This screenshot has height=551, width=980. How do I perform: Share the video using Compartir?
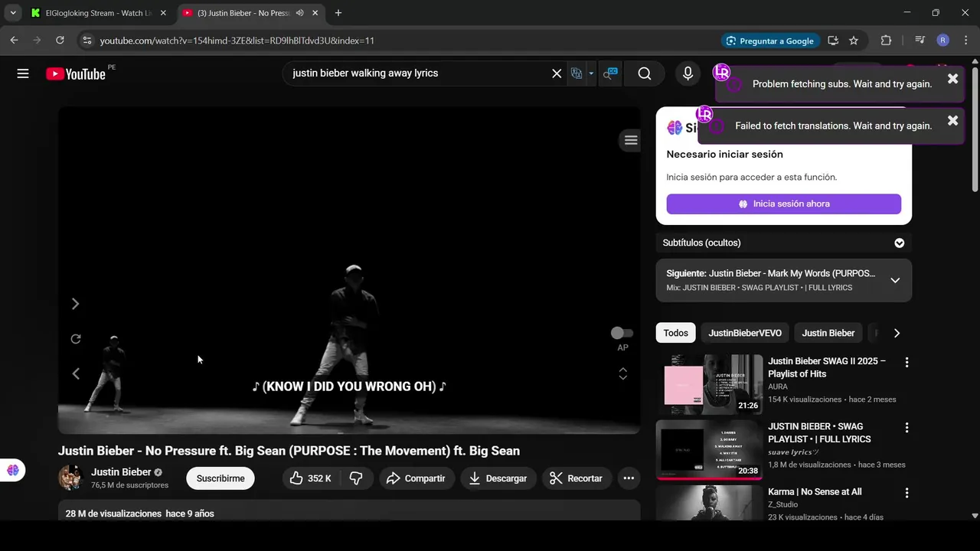click(x=416, y=478)
